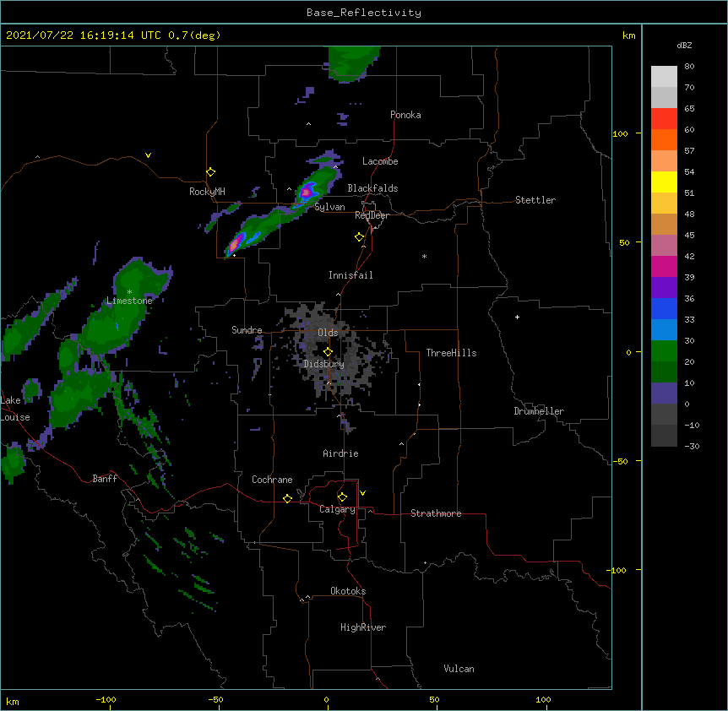This screenshot has height=711, width=728.
Task: Click the yellow V marker northwest of RockyMH
Action: coord(148,155)
